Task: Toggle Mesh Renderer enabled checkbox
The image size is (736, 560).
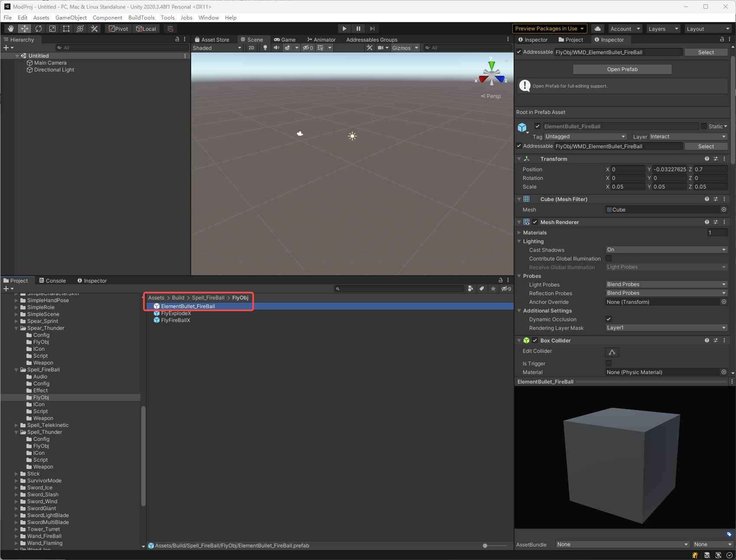Action: tap(535, 222)
